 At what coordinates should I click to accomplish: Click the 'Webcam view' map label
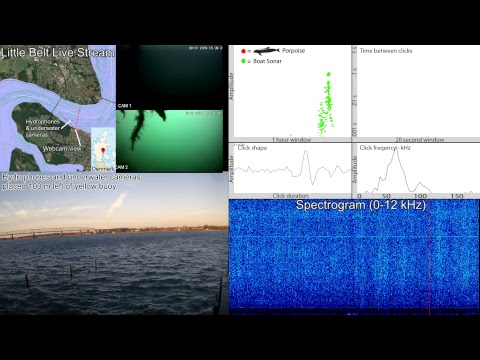[x=62, y=149]
